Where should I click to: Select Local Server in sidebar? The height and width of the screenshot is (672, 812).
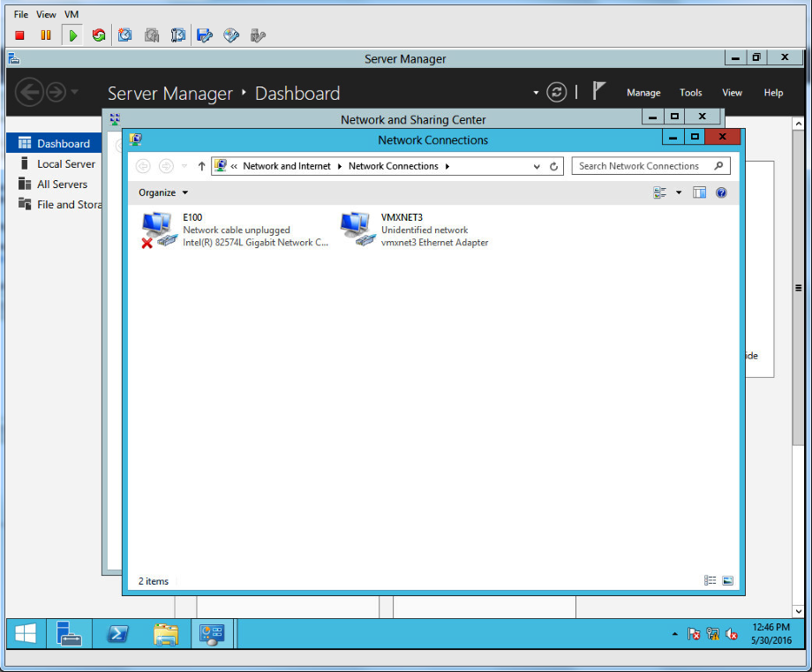(x=65, y=164)
